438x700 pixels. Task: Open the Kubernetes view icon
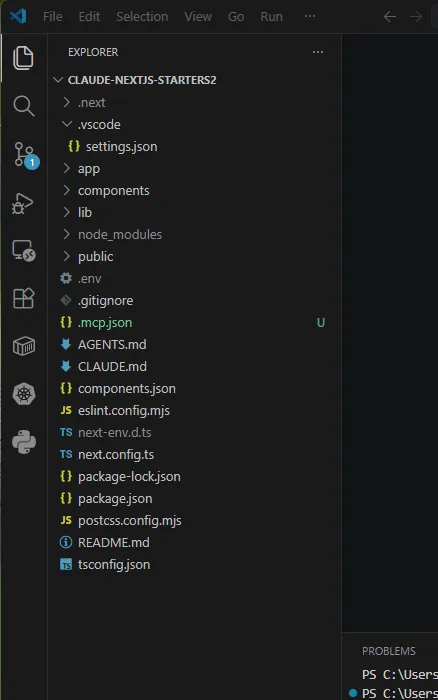tap(24, 394)
